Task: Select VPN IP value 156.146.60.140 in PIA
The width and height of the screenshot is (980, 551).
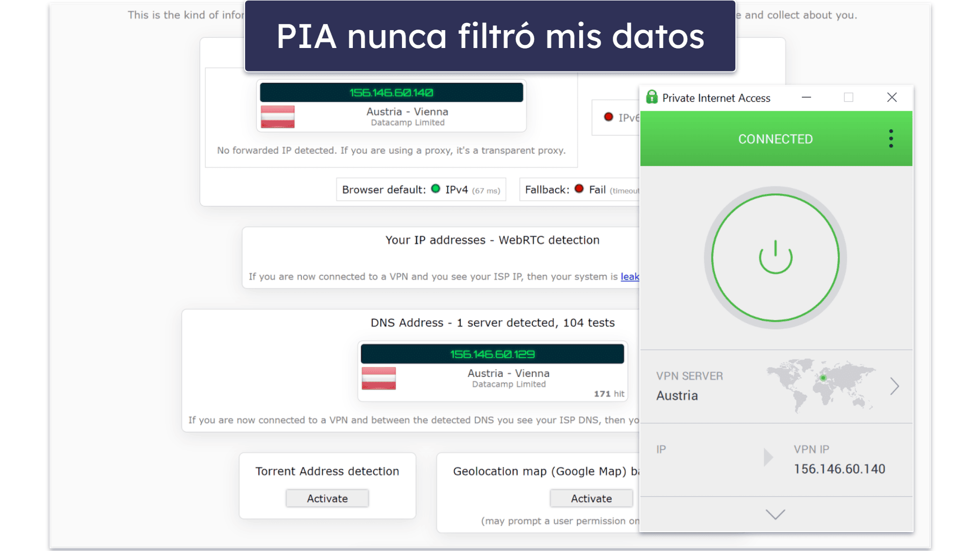Action: [x=839, y=469]
